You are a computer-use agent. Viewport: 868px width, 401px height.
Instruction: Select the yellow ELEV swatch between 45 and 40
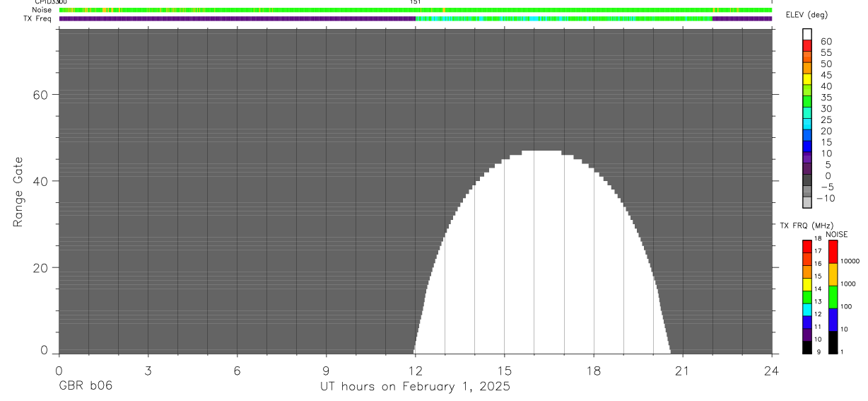tap(807, 80)
